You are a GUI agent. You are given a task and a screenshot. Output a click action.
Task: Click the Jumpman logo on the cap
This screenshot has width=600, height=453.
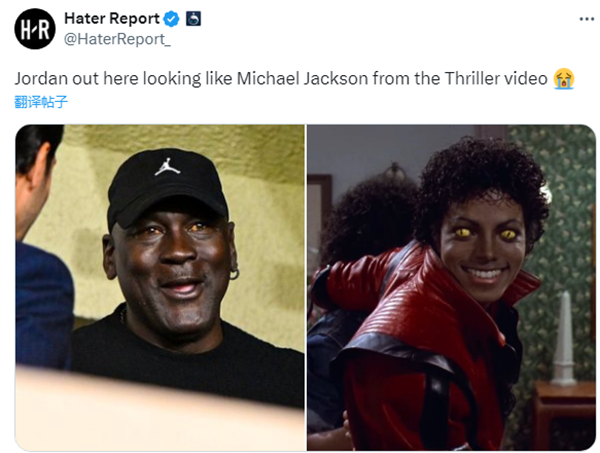(167, 167)
